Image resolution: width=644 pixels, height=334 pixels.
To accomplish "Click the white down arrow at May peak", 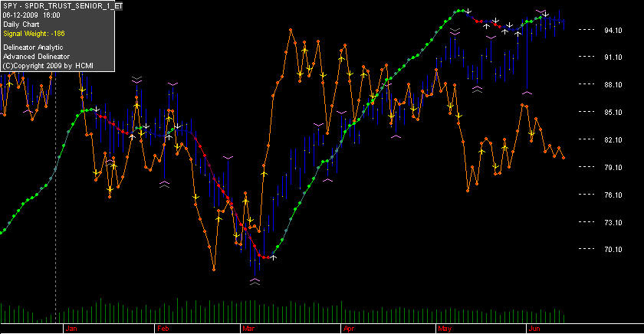I will (x=468, y=11).
